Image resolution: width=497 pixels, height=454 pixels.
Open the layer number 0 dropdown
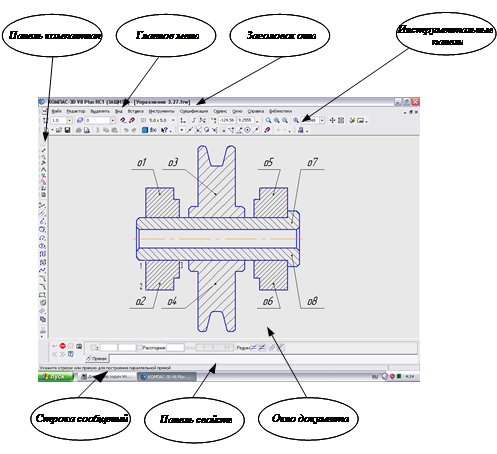click(x=113, y=120)
